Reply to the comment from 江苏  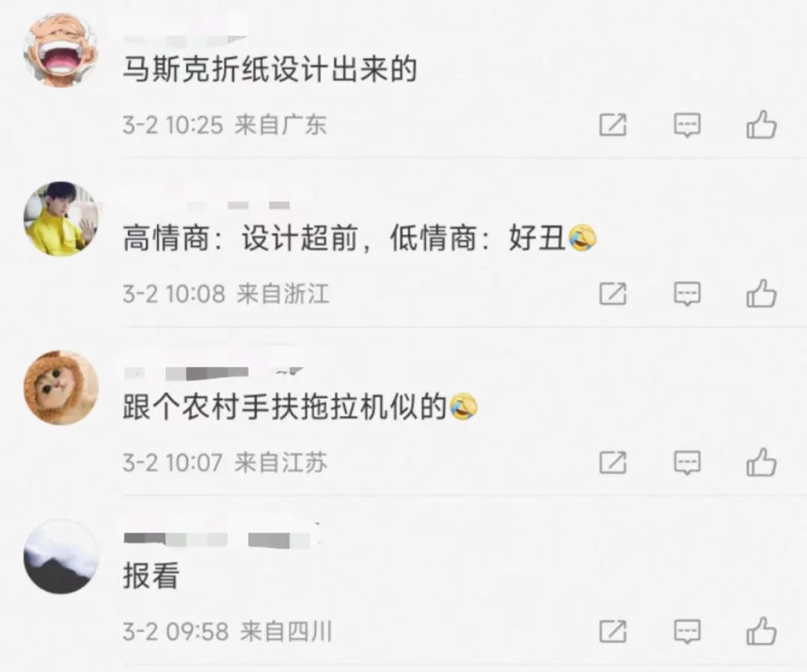click(x=687, y=463)
